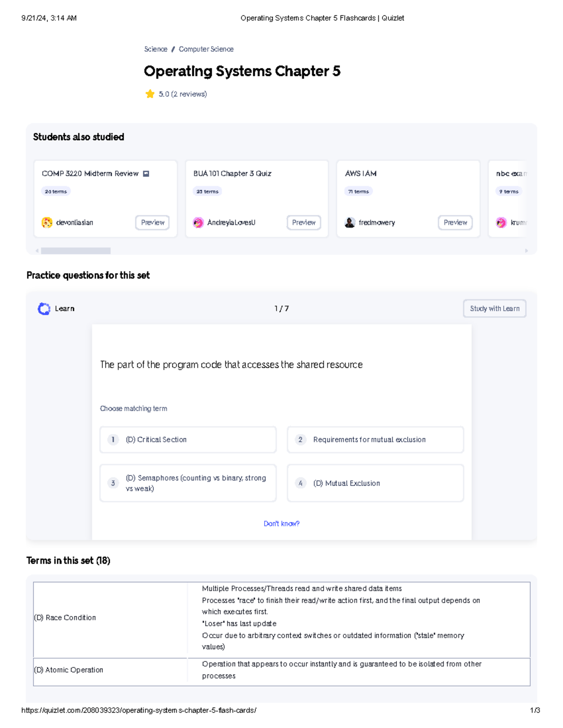Click the left arrow of the horizontal scrollbar
The height and width of the screenshot is (728, 563).
tap(37, 251)
